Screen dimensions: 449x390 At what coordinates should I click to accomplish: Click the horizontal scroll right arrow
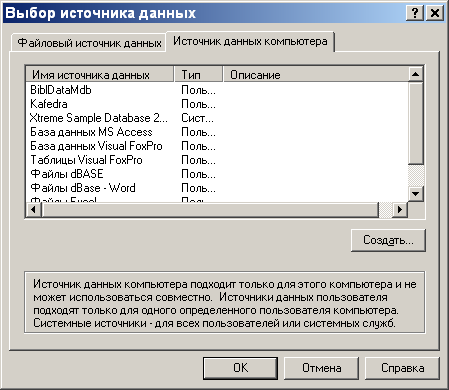tap(399, 210)
